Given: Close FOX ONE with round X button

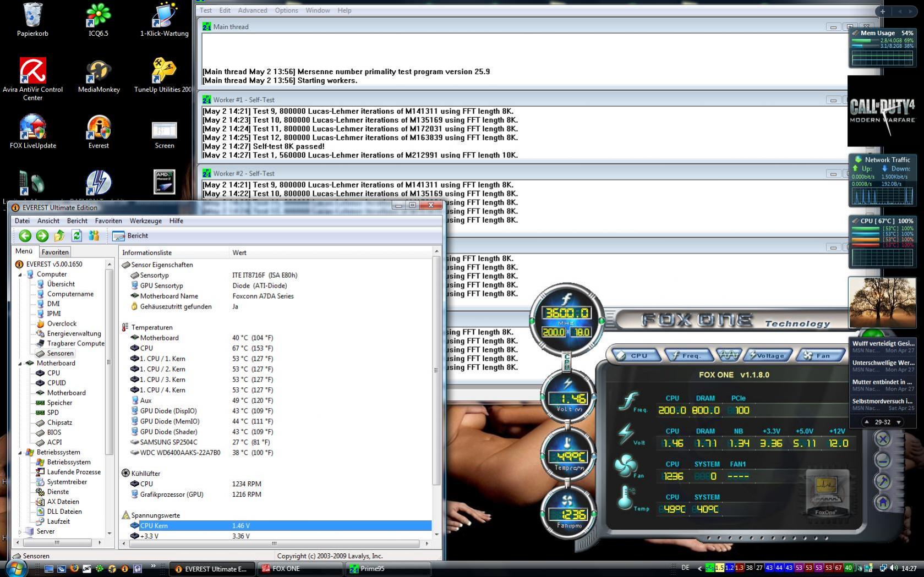Looking at the screenshot, I should click(883, 438).
